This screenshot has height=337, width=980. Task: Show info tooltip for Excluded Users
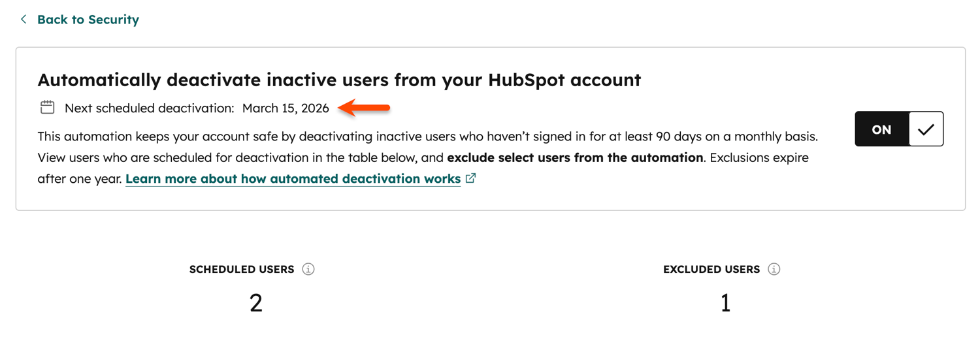pyautogui.click(x=774, y=269)
